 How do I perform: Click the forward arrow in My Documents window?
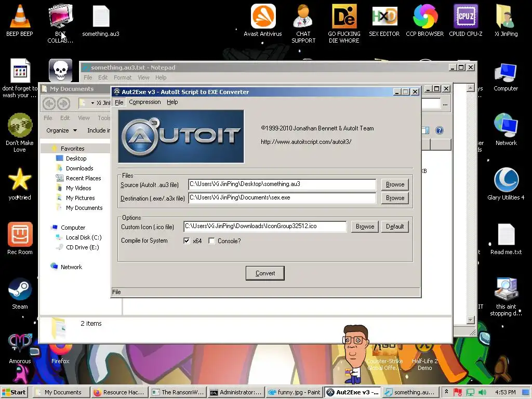(63, 103)
